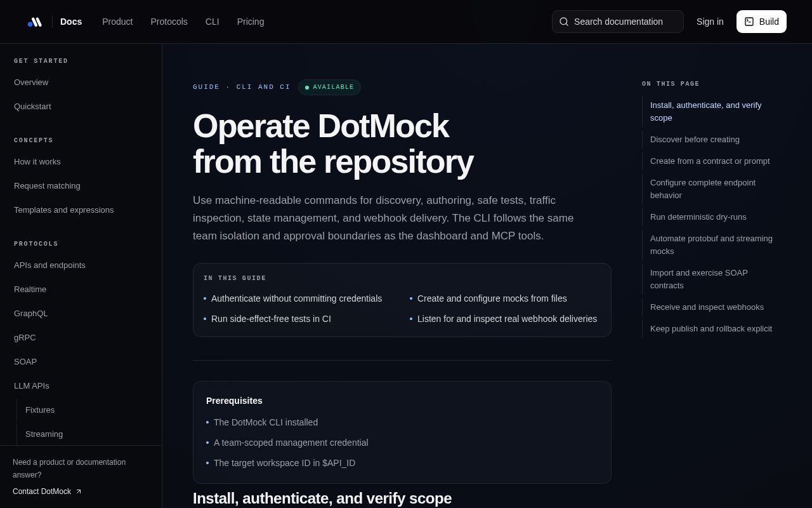The image size is (812, 508).
Task: Click GUIDE · CLI AND CI breadcrumb text
Action: coord(242,87)
